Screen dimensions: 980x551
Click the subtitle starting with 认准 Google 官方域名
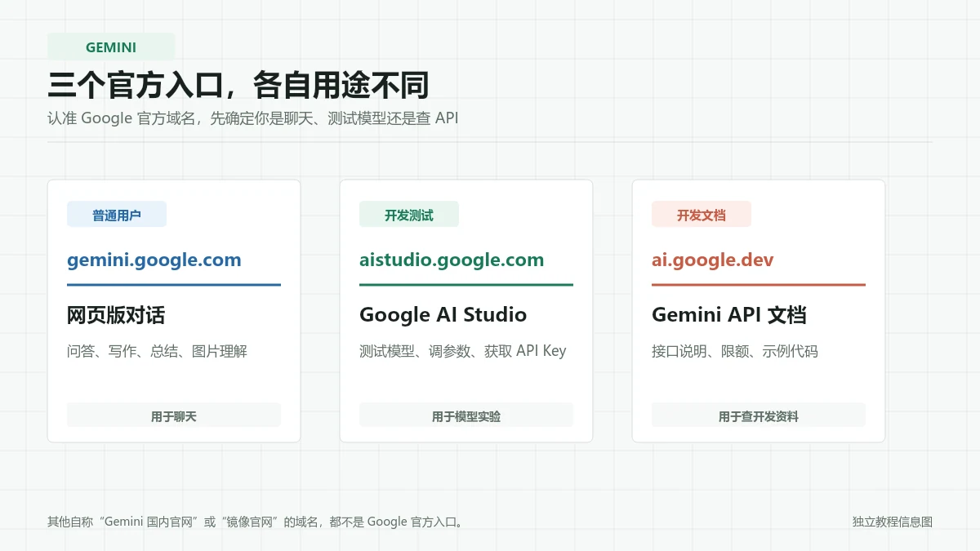click(253, 118)
